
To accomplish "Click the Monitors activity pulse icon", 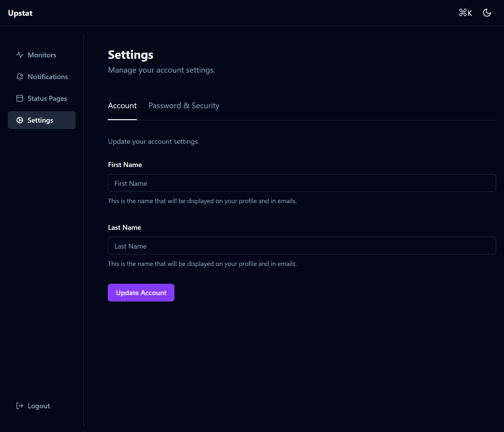I will pyautogui.click(x=20, y=55).
